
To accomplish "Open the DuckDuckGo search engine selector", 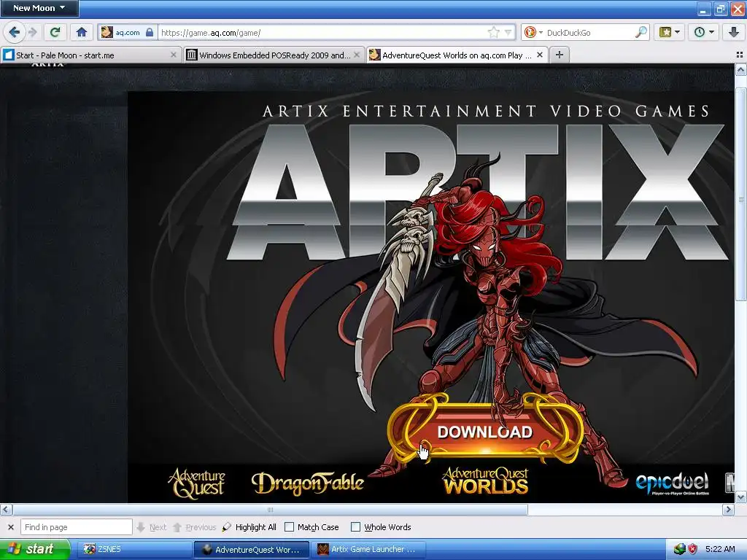I will 533,32.
